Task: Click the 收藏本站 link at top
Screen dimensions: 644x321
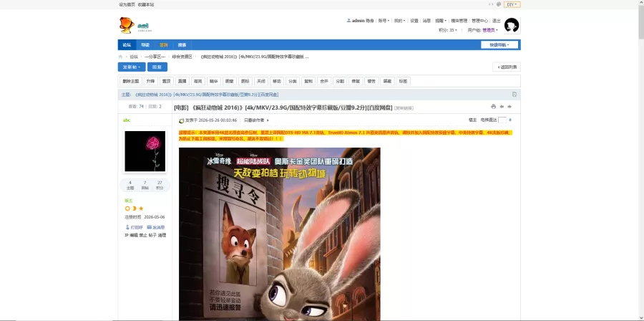Action: tap(146, 4)
